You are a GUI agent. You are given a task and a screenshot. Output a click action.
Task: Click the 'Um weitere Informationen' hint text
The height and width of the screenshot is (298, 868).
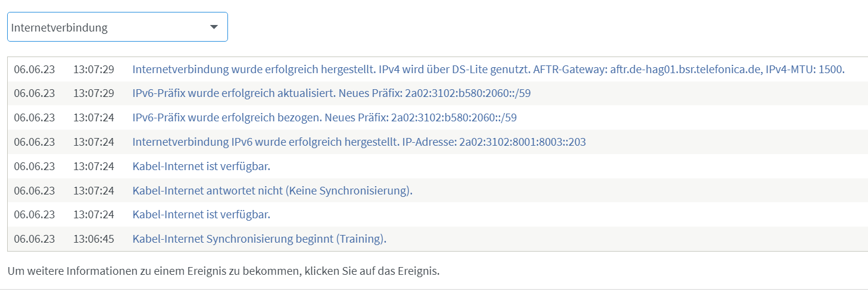coord(224,272)
